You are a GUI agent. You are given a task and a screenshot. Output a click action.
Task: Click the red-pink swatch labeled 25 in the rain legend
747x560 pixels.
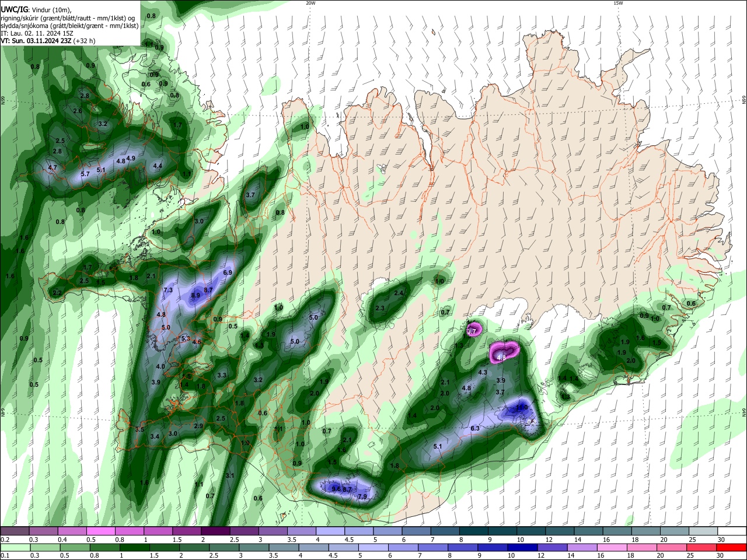[x=702, y=548]
